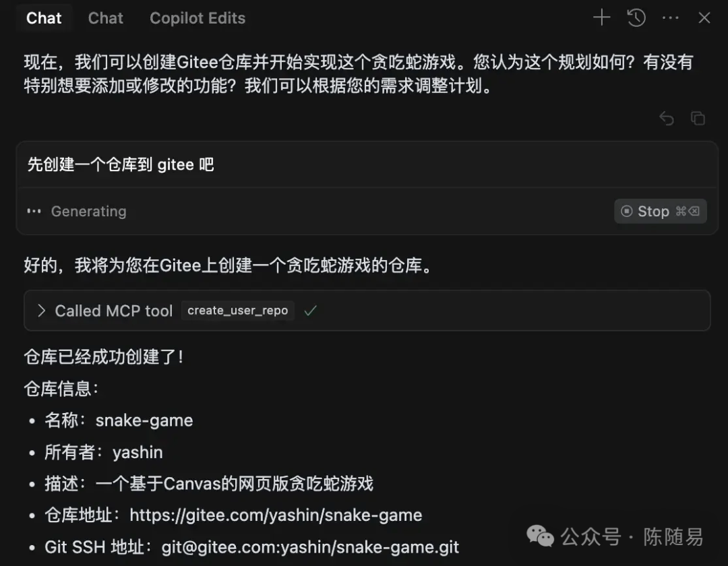This screenshot has height=566, width=728.
Task: Click the yashin owner name text
Action: click(x=138, y=452)
